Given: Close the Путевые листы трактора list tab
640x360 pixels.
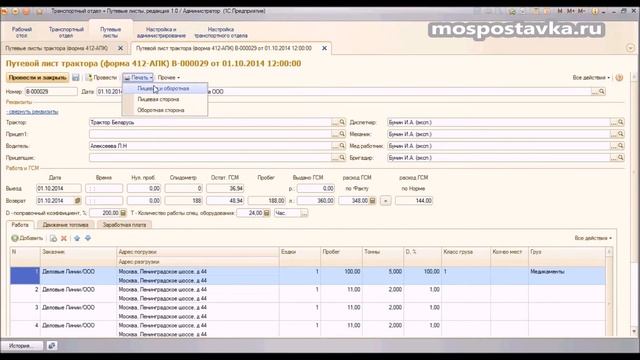Looking at the screenshot, I should pyautogui.click(x=120, y=48).
